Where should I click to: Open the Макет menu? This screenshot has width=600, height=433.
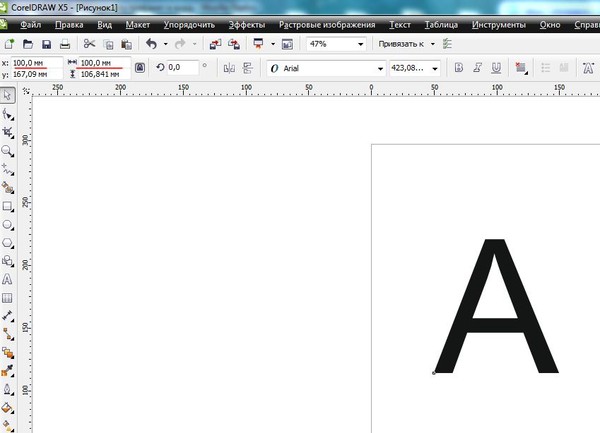coord(138,25)
